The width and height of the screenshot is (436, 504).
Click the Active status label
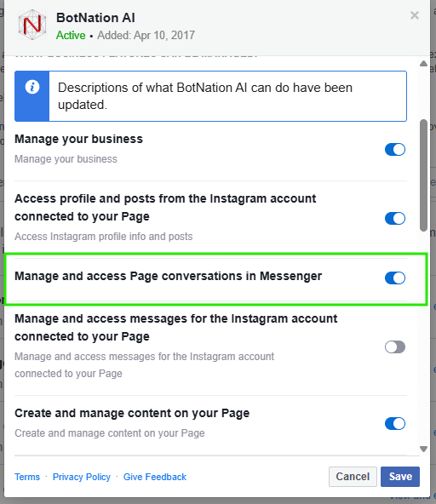click(x=71, y=35)
